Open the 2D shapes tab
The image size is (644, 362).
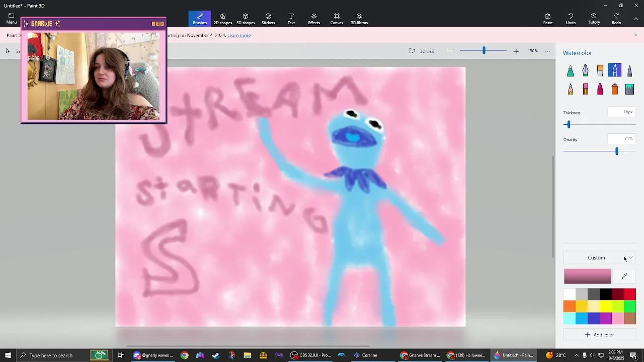(x=222, y=19)
